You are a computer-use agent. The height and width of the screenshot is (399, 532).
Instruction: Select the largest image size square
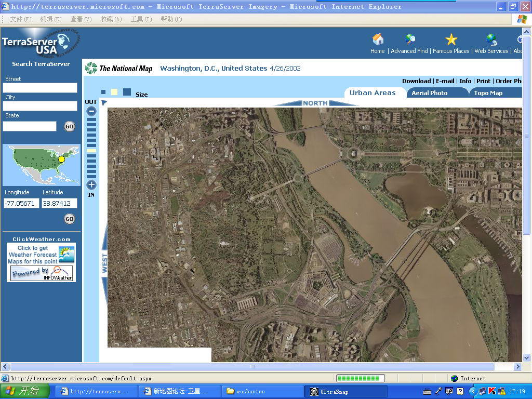coord(127,92)
